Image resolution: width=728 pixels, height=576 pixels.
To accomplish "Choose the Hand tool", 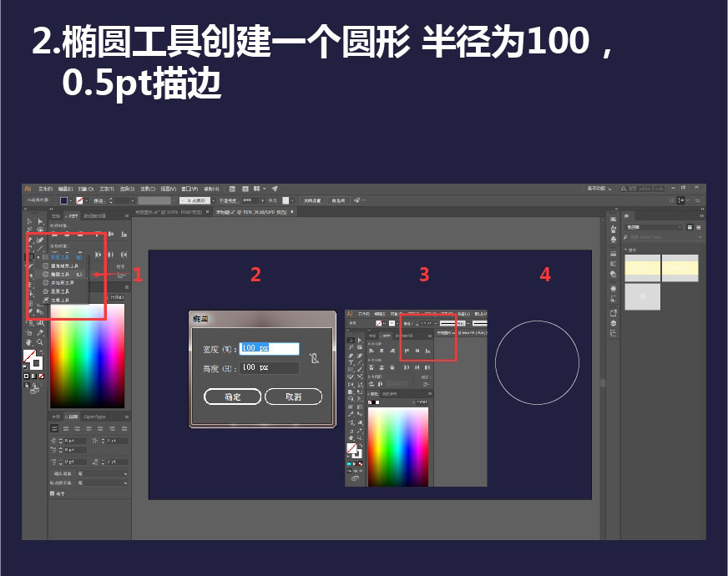I will (x=28, y=342).
